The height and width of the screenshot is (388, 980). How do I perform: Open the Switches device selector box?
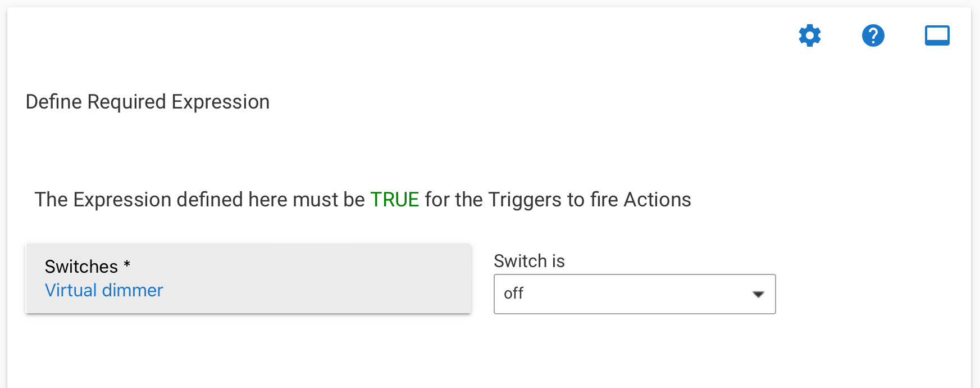[x=248, y=278]
